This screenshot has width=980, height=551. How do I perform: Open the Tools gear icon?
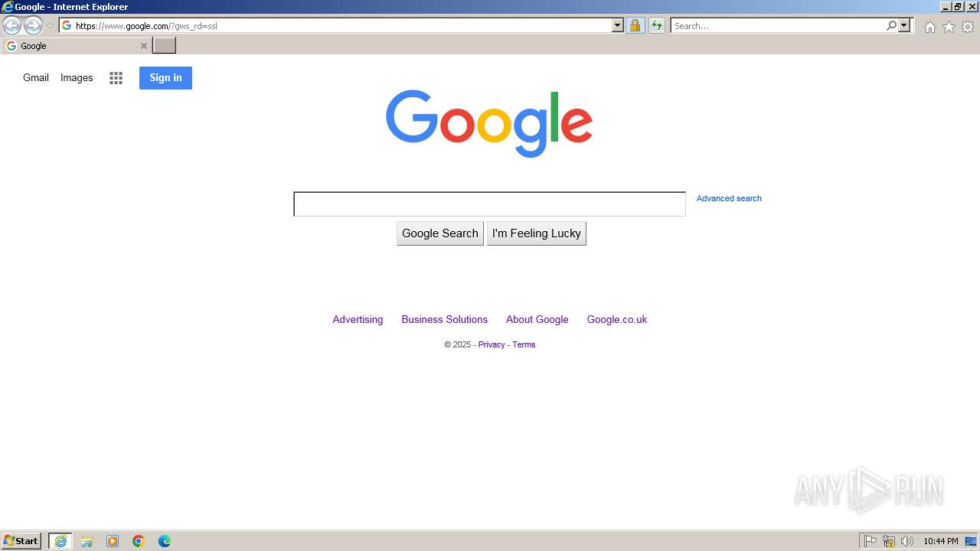968,27
